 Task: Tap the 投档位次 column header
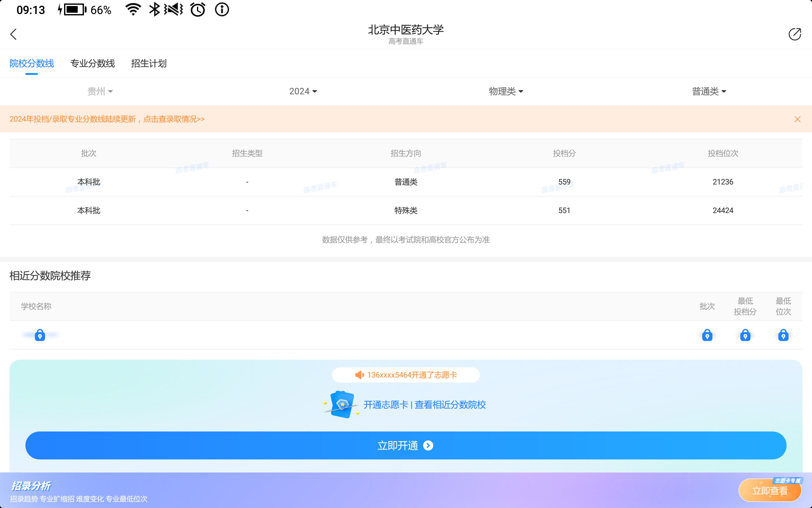[x=723, y=154]
